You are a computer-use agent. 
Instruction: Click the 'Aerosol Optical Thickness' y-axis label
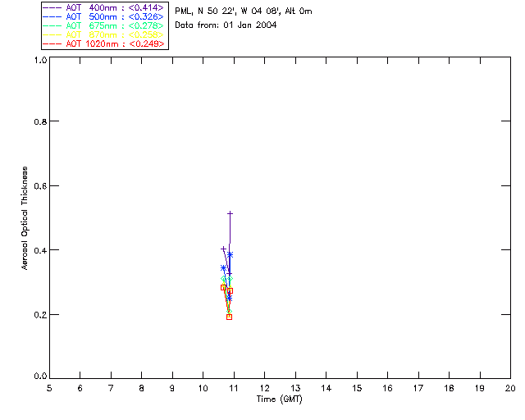coord(25,218)
